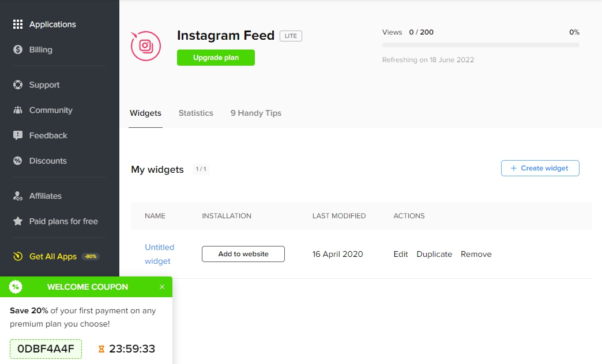
Task: Open Support from the sidebar icon
Action: coord(16,85)
